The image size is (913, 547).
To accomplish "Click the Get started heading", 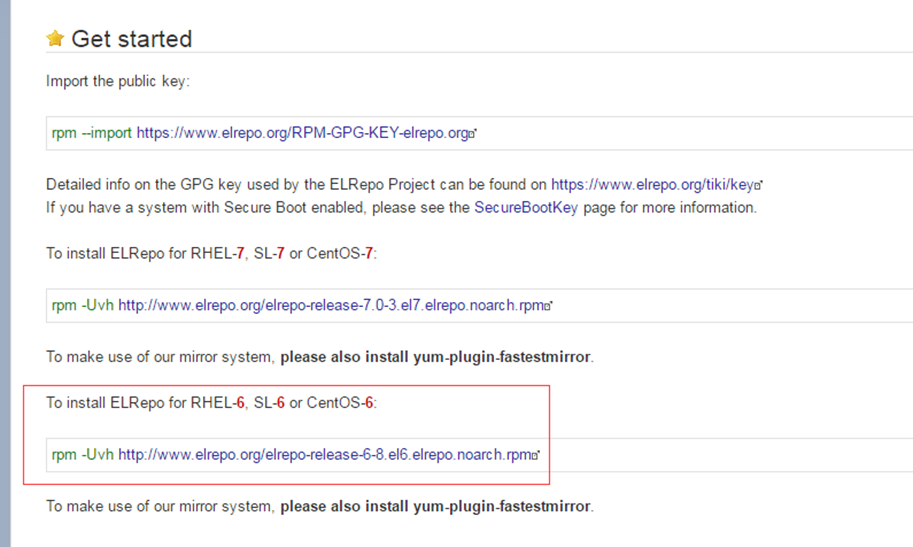I will tap(132, 39).
